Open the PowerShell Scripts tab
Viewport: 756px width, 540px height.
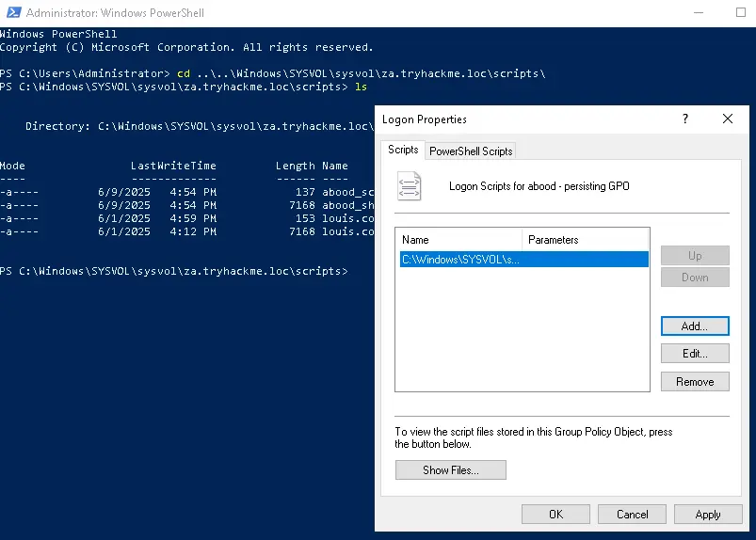click(471, 151)
